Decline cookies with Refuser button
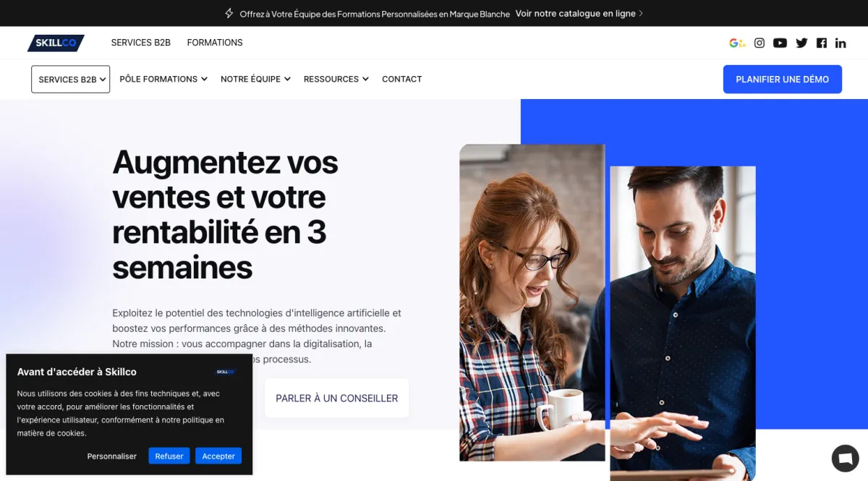868x481 pixels. [x=169, y=456]
